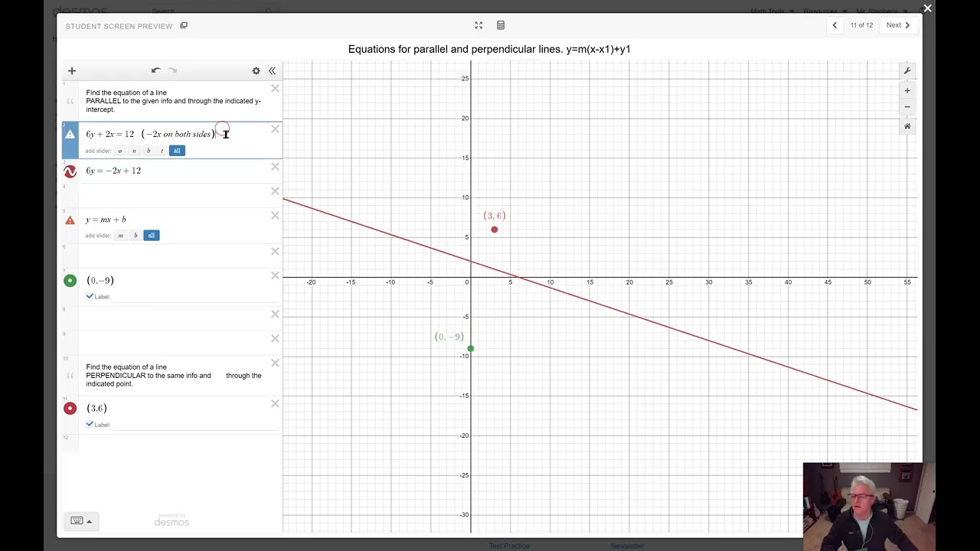Screen dimensions: 980x551
Task: Delete the PERPENDICULAR instructions note
Action: (275, 363)
